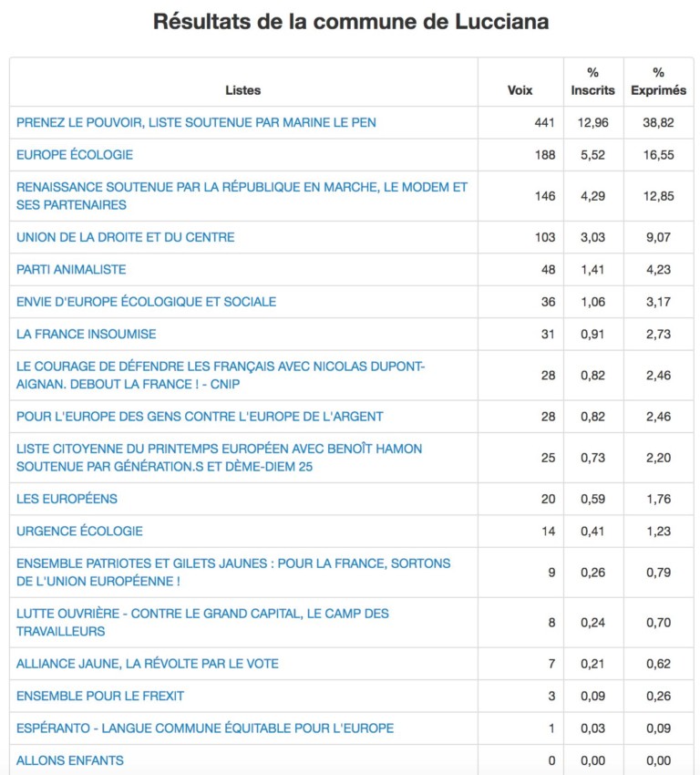The height and width of the screenshot is (775, 700).
Task: Open Urgence Écologie list
Action: coord(79,531)
